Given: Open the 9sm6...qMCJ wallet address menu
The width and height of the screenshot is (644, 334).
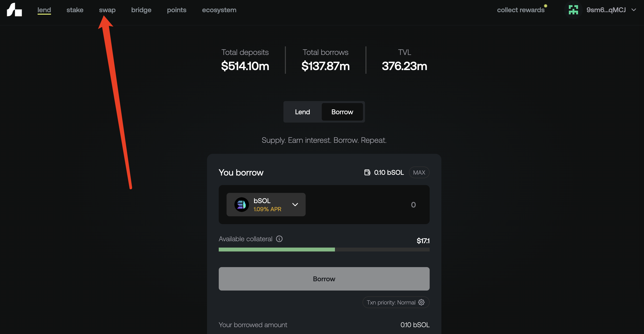Looking at the screenshot, I should [606, 10].
